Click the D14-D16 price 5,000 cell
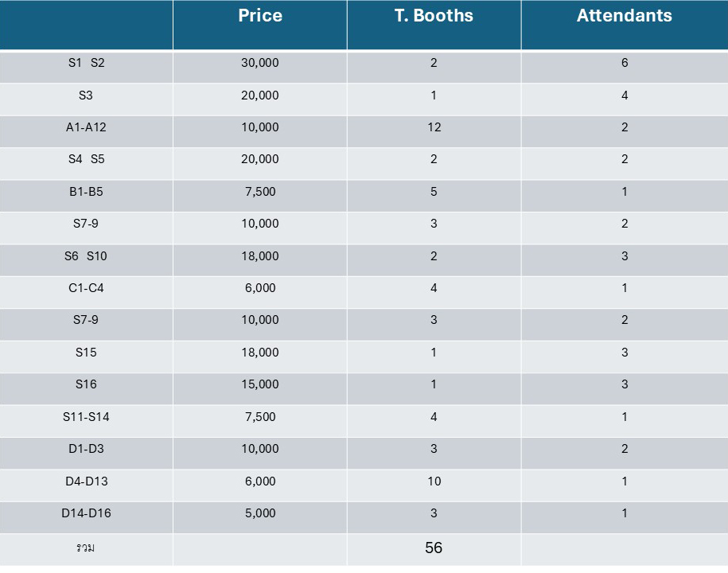This screenshot has width=728, height=573. tap(260, 513)
